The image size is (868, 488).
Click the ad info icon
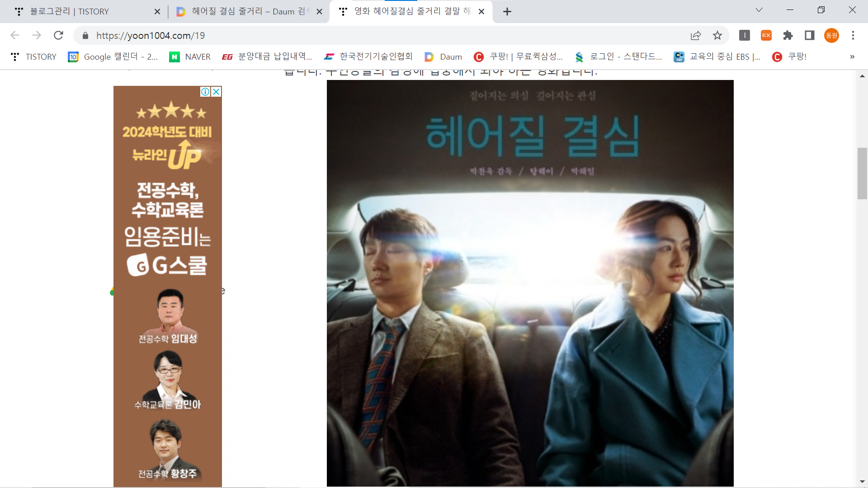pos(205,92)
